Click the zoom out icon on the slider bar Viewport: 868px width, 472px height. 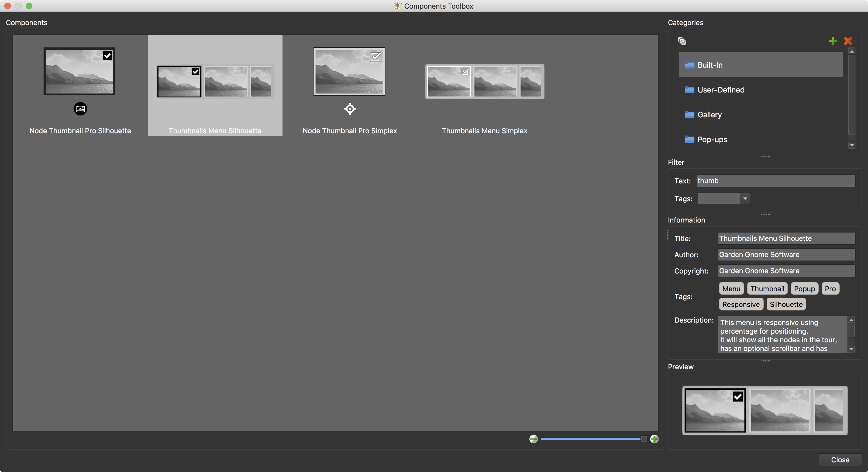click(x=533, y=438)
